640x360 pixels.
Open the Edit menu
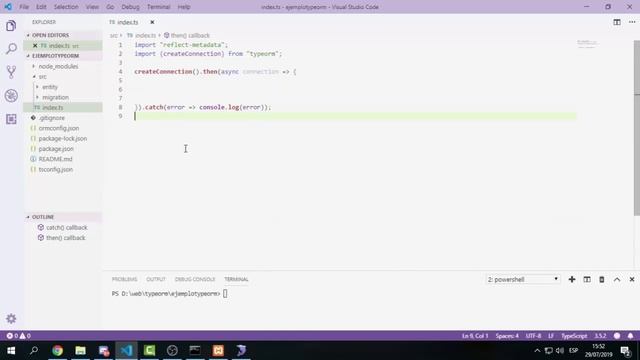[x=41, y=7]
